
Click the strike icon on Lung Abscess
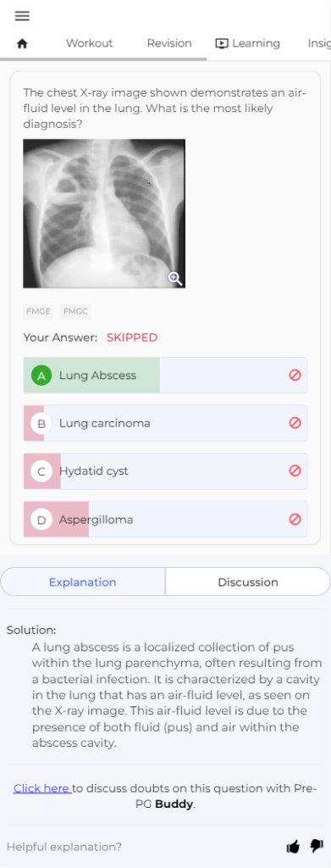click(x=295, y=376)
